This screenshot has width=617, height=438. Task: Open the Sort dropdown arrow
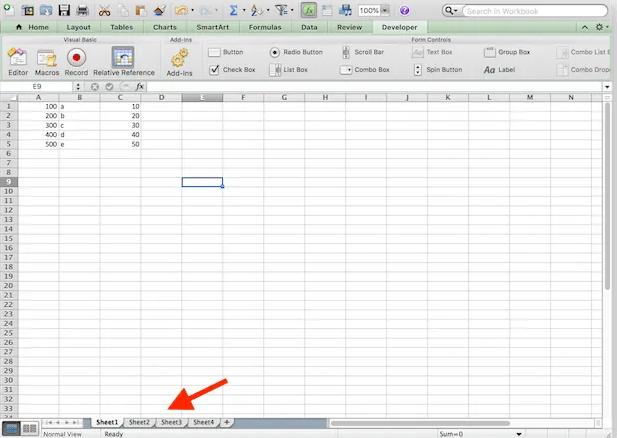pos(268,11)
